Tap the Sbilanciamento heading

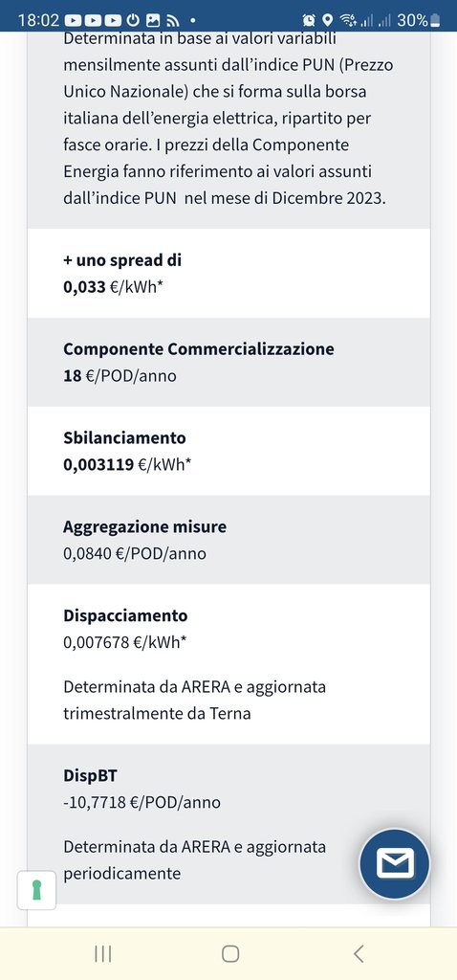click(x=124, y=437)
